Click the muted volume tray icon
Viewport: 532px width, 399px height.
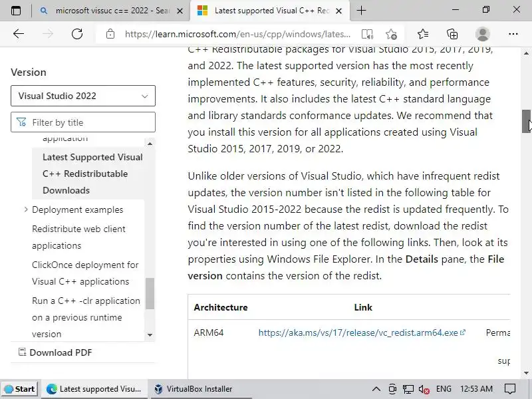(424, 389)
